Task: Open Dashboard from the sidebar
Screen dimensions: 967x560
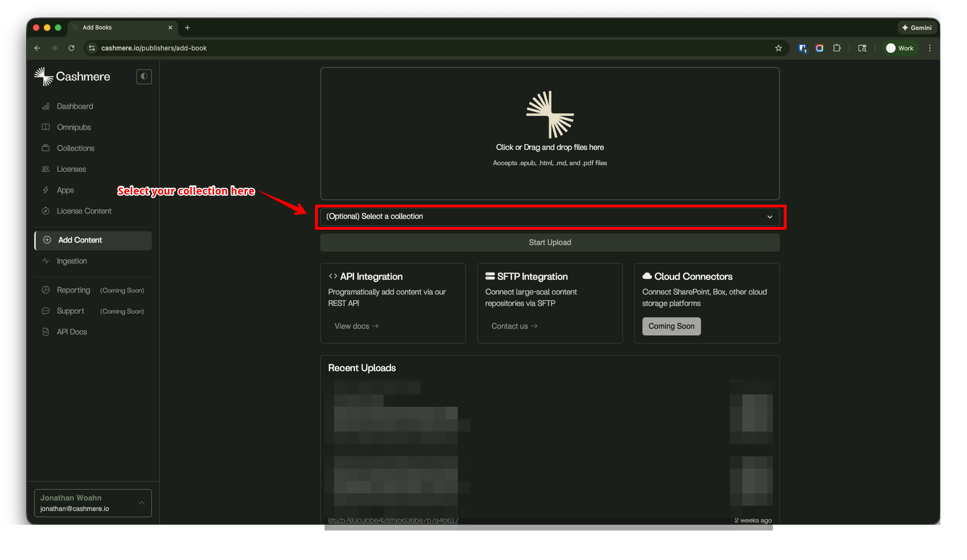Action: click(75, 106)
